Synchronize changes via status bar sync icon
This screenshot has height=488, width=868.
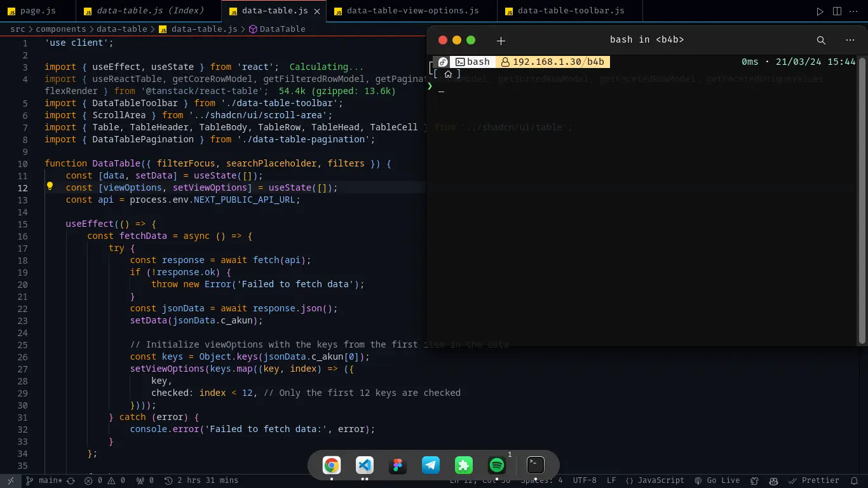coord(71,481)
